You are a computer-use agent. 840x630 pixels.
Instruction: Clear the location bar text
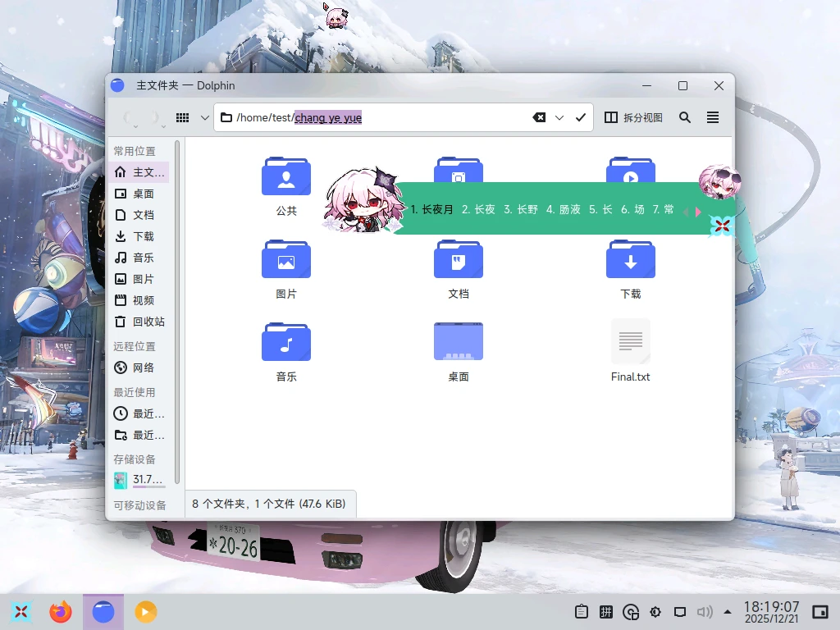click(x=539, y=117)
